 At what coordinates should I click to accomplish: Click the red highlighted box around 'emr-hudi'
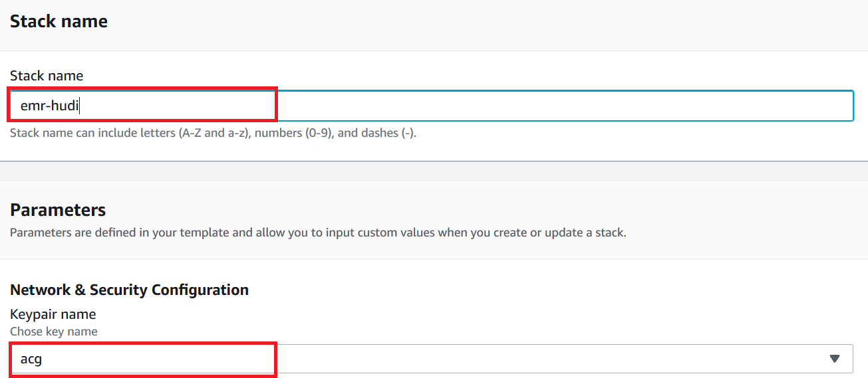click(142, 105)
